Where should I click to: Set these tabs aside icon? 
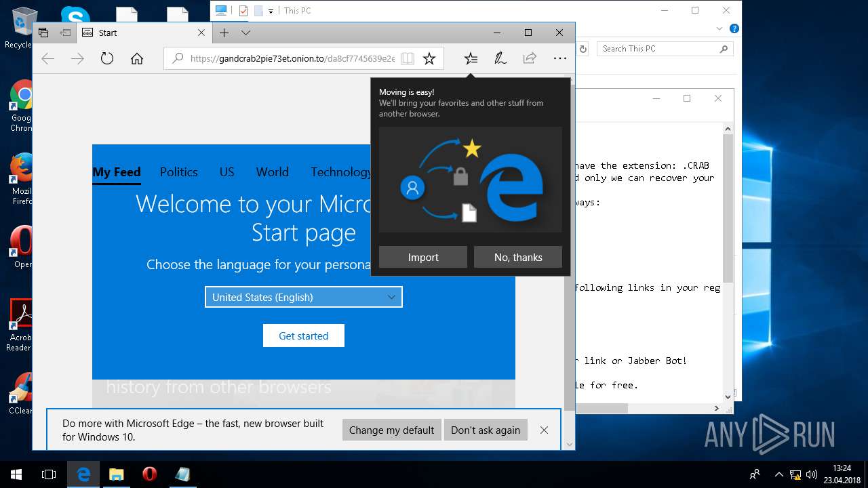tap(65, 33)
